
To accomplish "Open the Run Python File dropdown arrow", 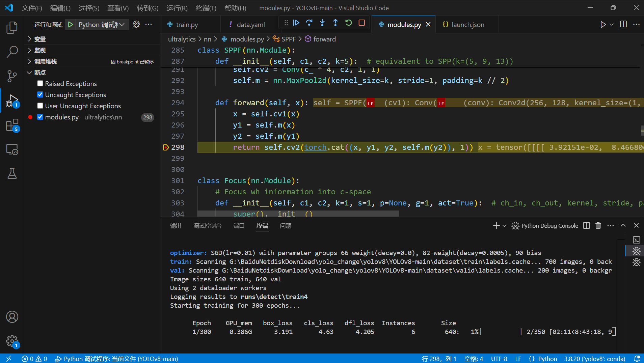I will click(612, 24).
